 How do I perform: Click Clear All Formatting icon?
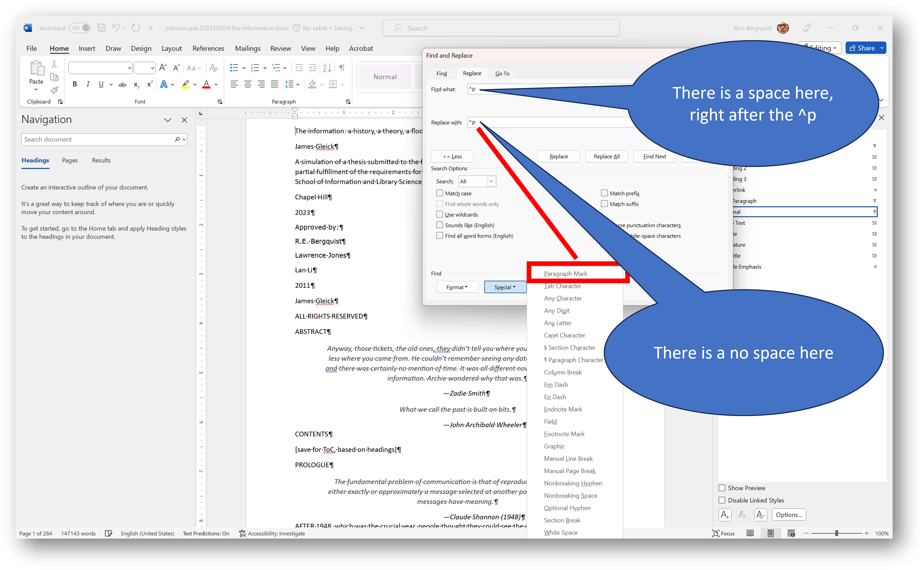(x=214, y=68)
